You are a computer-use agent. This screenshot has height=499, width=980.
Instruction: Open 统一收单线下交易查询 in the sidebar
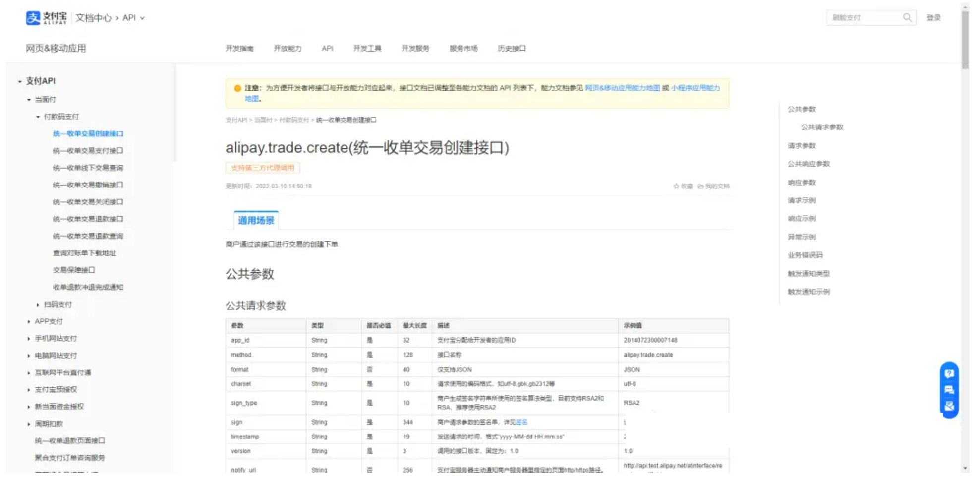point(88,168)
